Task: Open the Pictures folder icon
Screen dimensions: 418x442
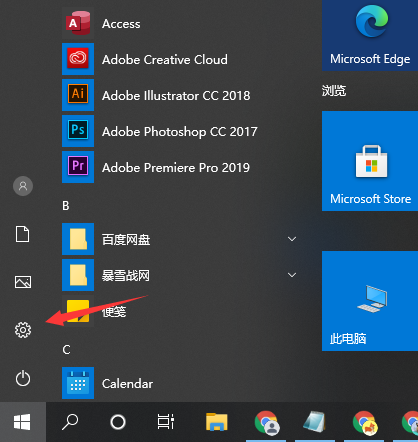Action: [x=23, y=282]
